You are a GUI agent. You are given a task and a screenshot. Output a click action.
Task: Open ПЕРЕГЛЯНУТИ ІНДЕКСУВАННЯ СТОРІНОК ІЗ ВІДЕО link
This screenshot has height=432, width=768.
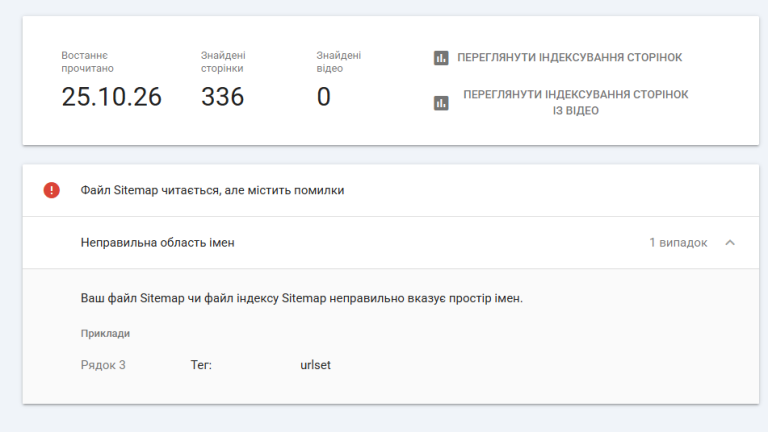click(576, 102)
